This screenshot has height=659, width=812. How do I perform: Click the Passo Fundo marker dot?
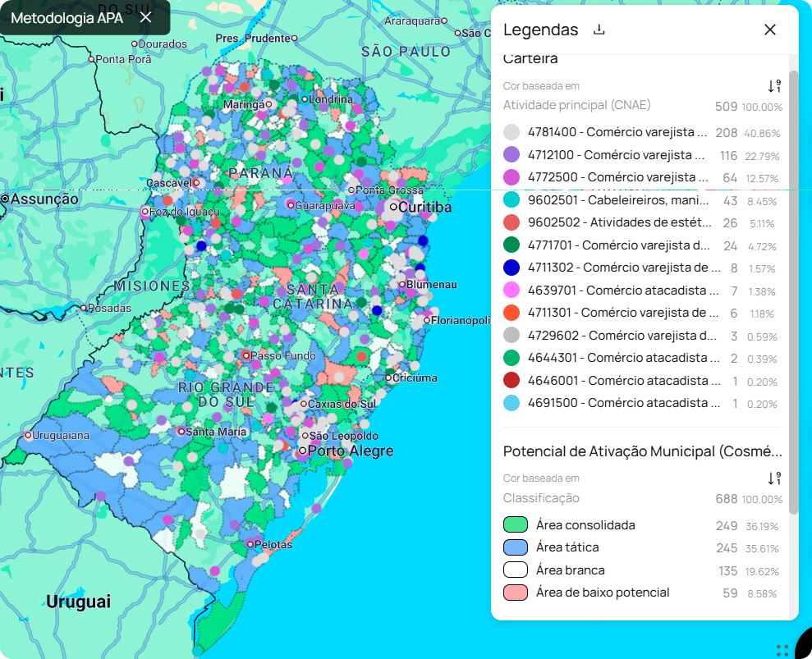click(x=247, y=355)
